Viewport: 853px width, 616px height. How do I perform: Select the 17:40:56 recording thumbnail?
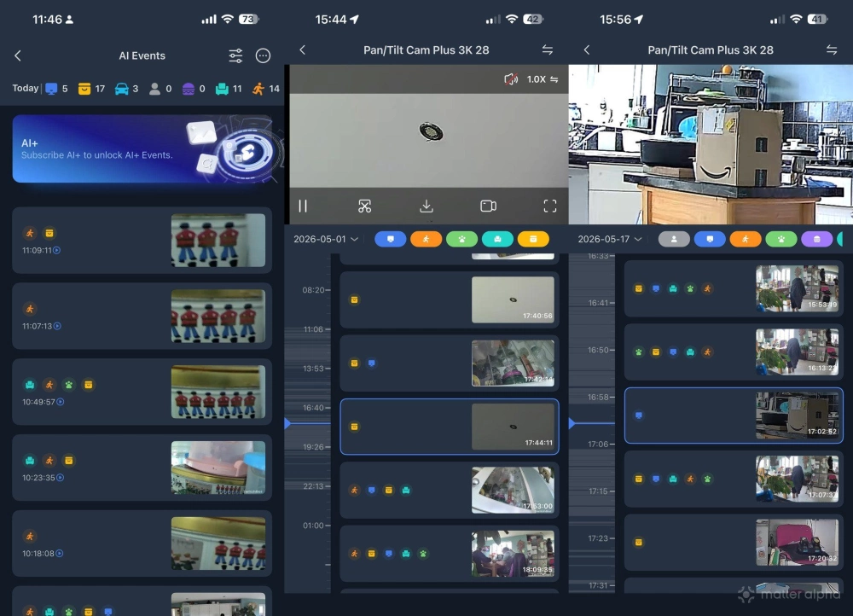pyautogui.click(x=513, y=299)
